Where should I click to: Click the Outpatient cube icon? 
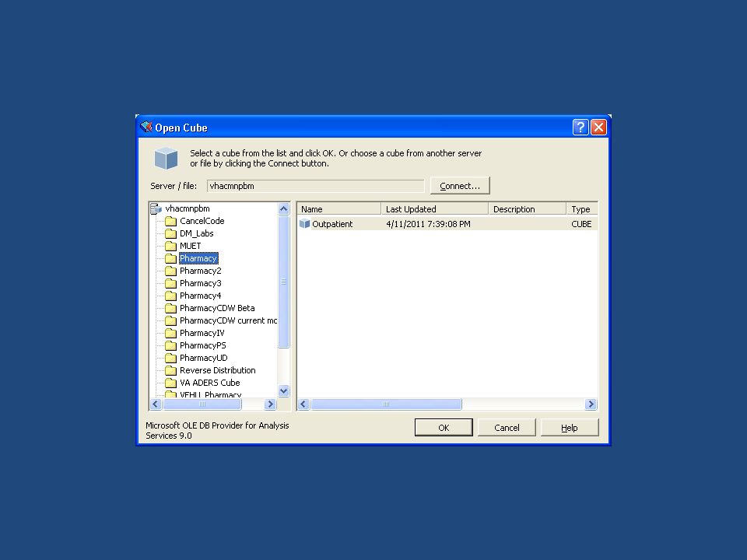(x=304, y=223)
